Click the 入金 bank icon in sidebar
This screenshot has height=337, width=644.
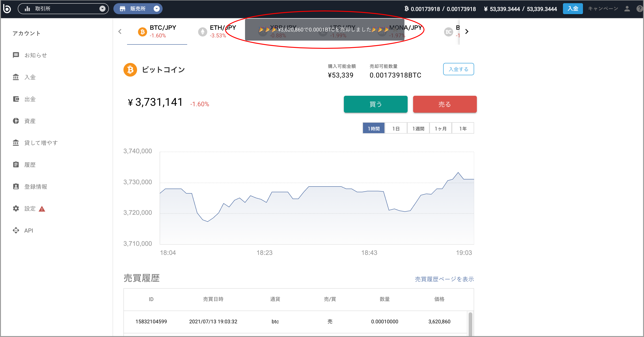pyautogui.click(x=16, y=77)
